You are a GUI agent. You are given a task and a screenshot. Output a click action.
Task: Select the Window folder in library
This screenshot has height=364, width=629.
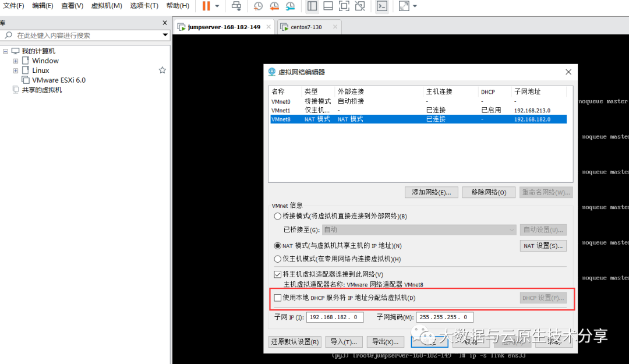tap(45, 61)
